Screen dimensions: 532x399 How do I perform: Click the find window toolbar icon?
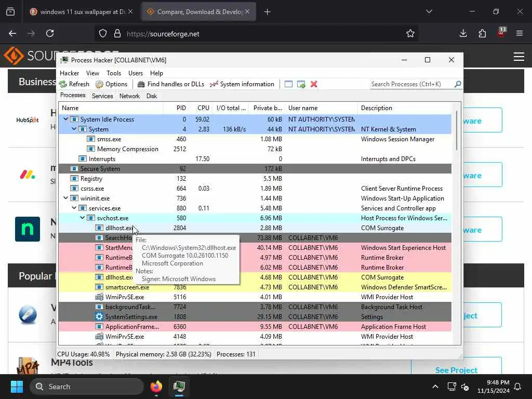point(288,84)
